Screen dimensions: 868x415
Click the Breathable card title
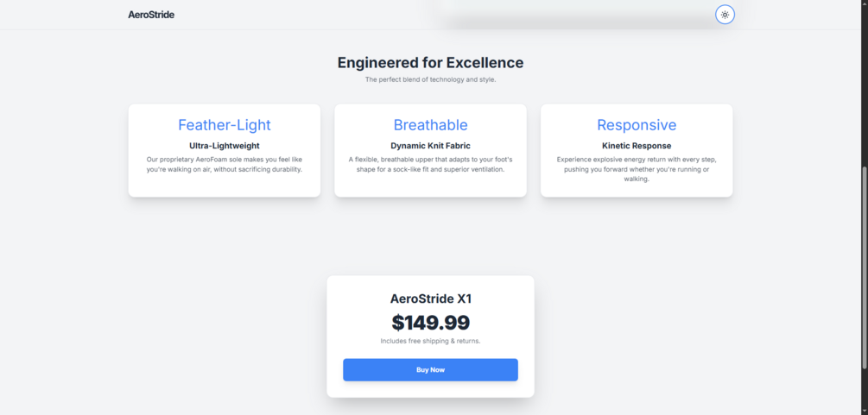pos(430,125)
